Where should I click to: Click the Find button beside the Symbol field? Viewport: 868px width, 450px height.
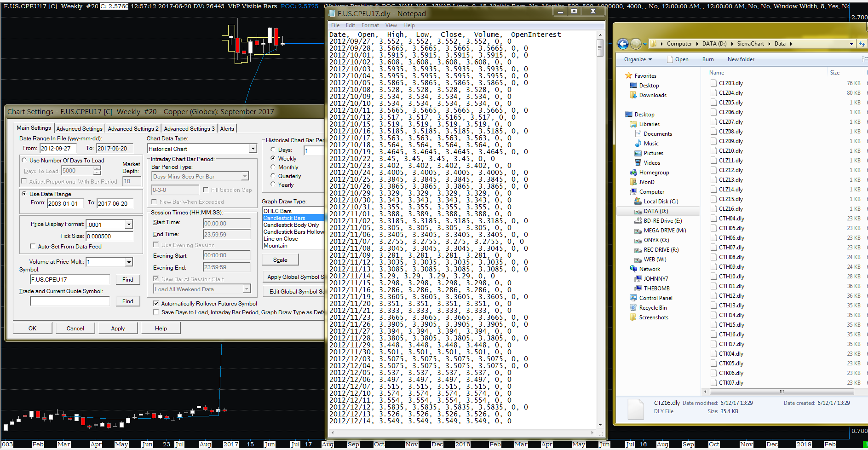click(127, 280)
